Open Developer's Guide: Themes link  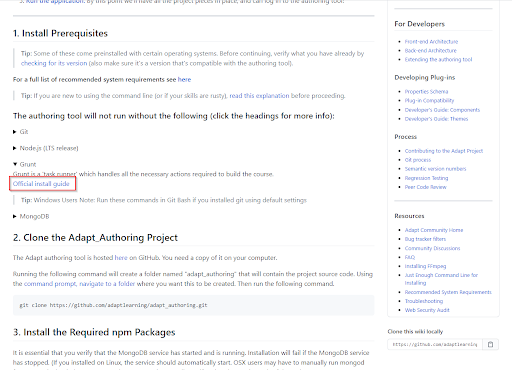[436, 119]
